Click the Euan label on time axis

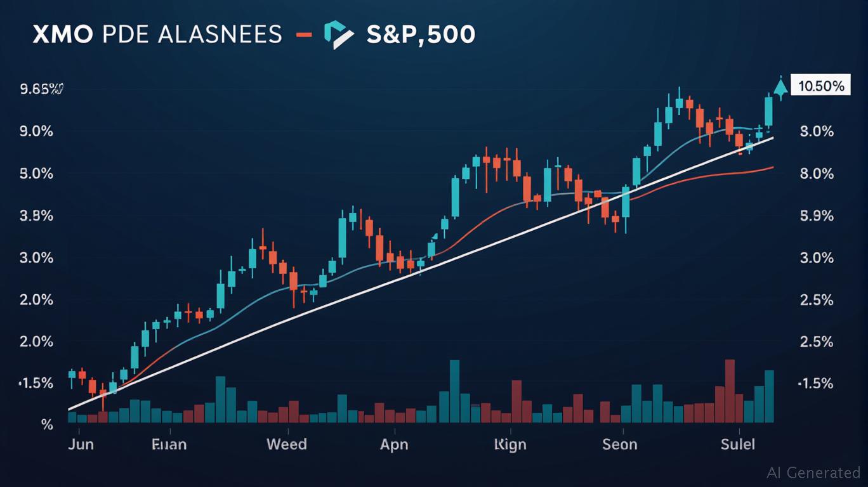click(169, 444)
